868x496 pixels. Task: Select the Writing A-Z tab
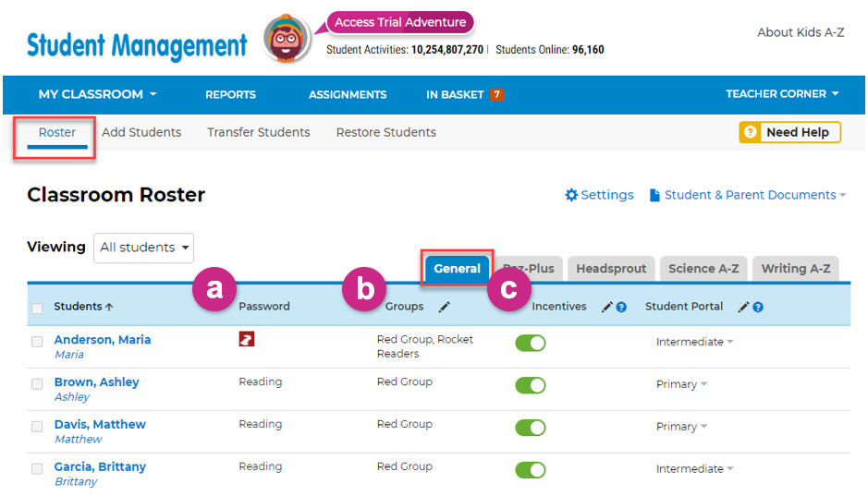(796, 269)
